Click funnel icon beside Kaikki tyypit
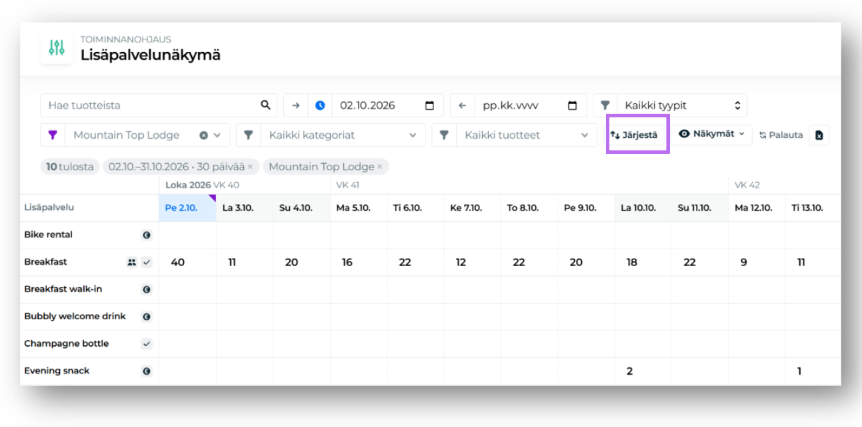The height and width of the screenshot is (427, 862). tap(605, 106)
